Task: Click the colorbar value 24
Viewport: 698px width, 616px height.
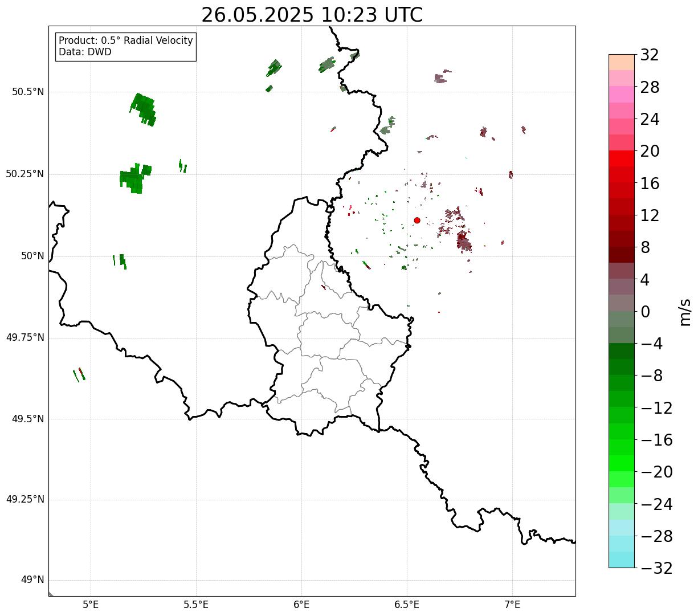Action: (650, 120)
